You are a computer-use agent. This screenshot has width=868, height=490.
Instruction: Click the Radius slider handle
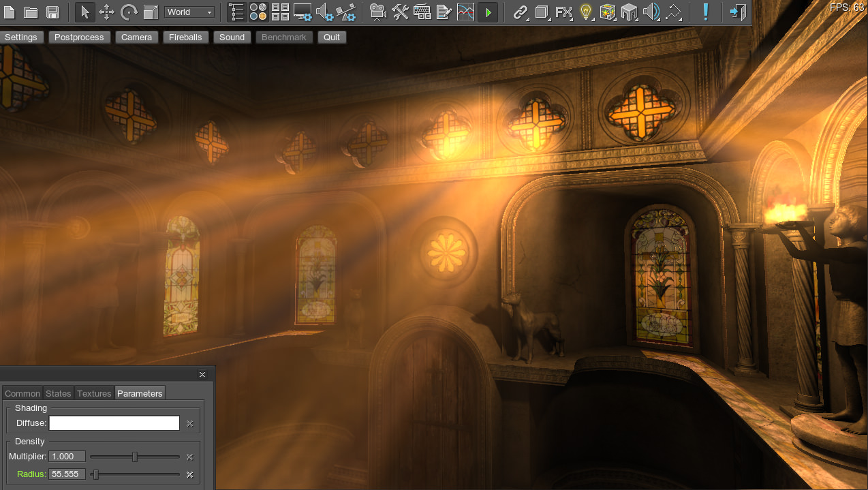tap(95, 474)
